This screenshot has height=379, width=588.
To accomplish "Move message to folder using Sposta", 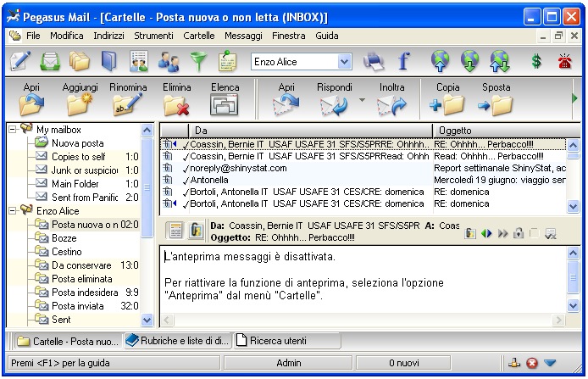I will (x=496, y=99).
